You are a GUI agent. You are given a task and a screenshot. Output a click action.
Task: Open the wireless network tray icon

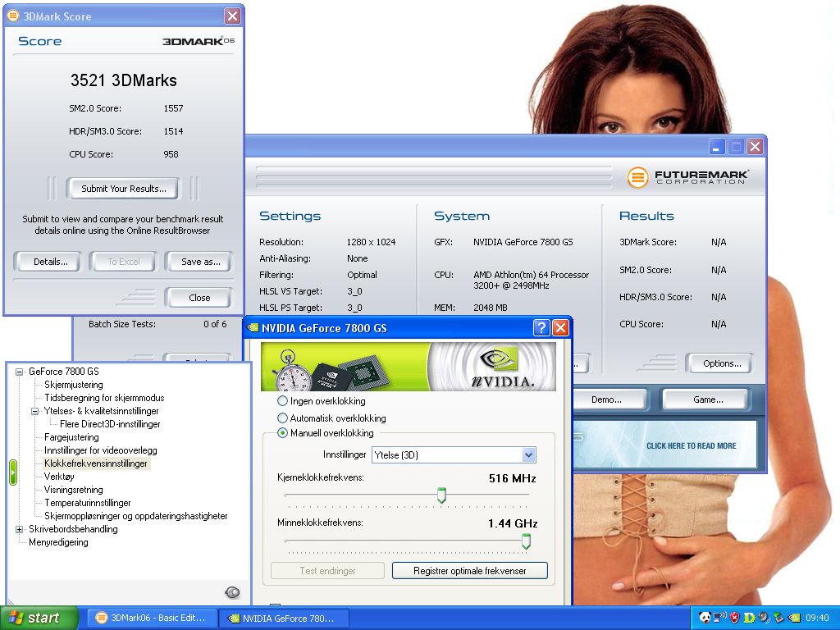point(720,618)
